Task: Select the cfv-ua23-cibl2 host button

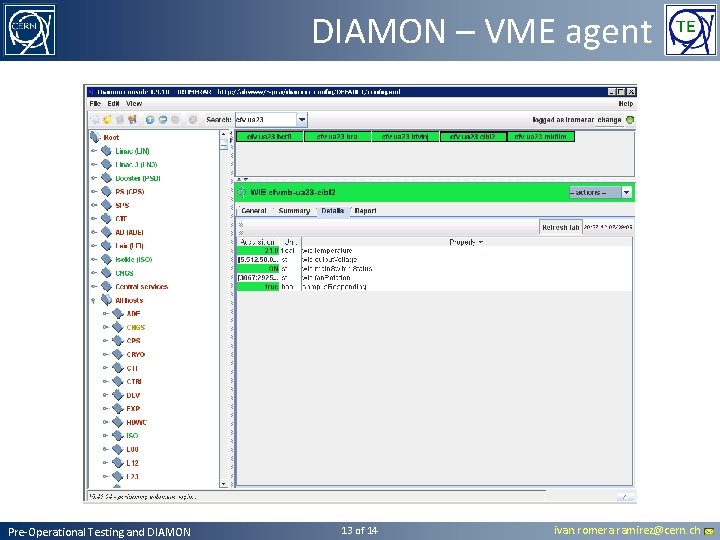Action: (x=473, y=136)
